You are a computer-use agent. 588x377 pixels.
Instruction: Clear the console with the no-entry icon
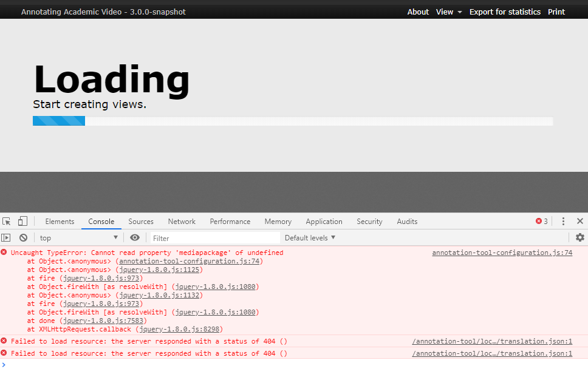[23, 237]
